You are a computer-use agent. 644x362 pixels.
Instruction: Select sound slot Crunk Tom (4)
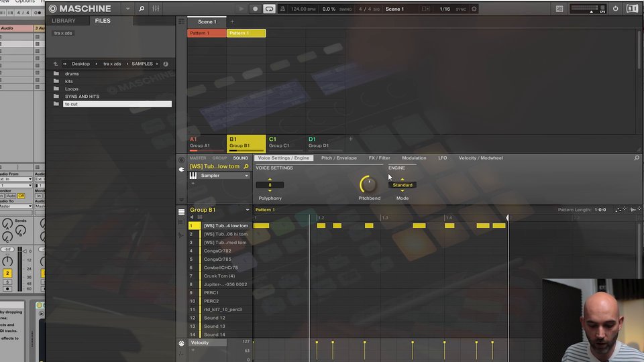click(220, 276)
